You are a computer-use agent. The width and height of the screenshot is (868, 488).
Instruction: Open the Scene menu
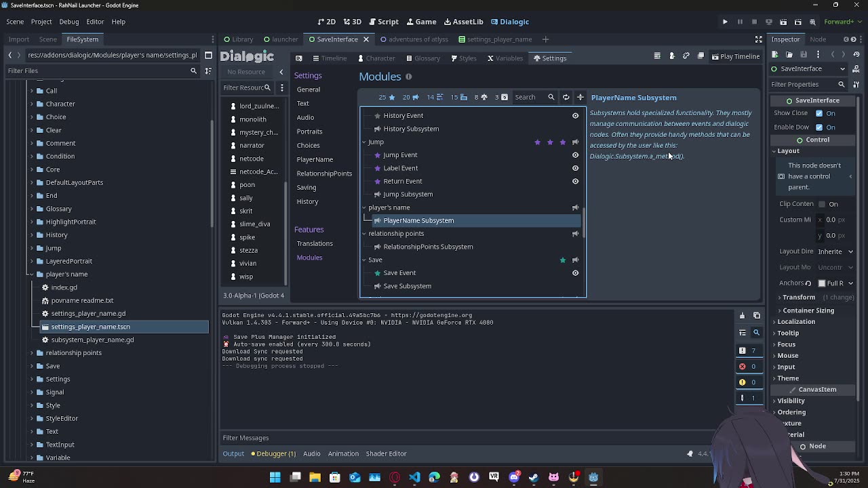pos(15,22)
